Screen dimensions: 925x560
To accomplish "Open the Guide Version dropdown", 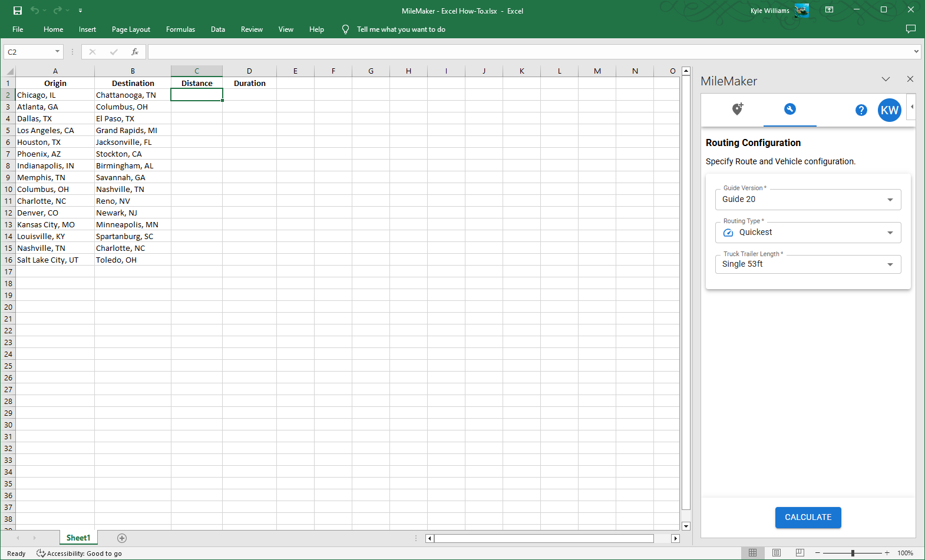I will (x=808, y=200).
